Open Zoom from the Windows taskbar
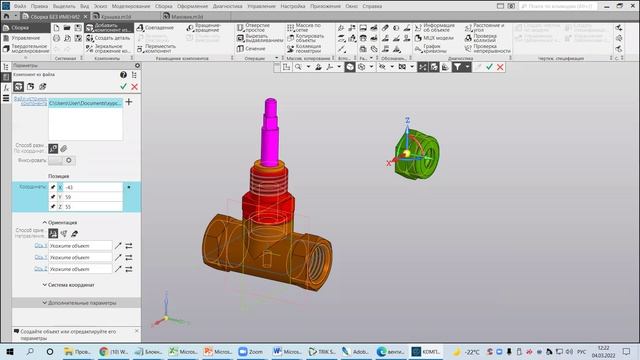The width and height of the screenshot is (640, 360). coord(251,351)
